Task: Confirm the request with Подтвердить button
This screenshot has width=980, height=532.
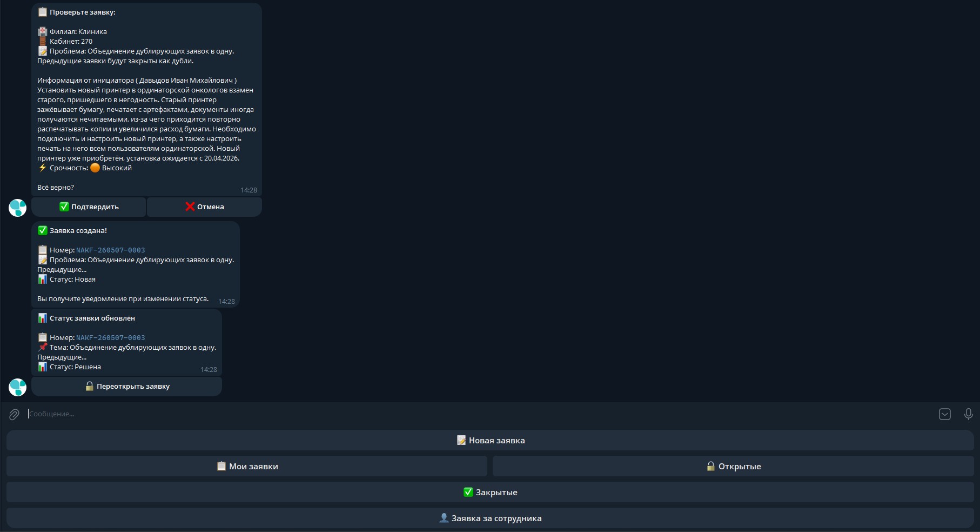Action: tap(89, 207)
